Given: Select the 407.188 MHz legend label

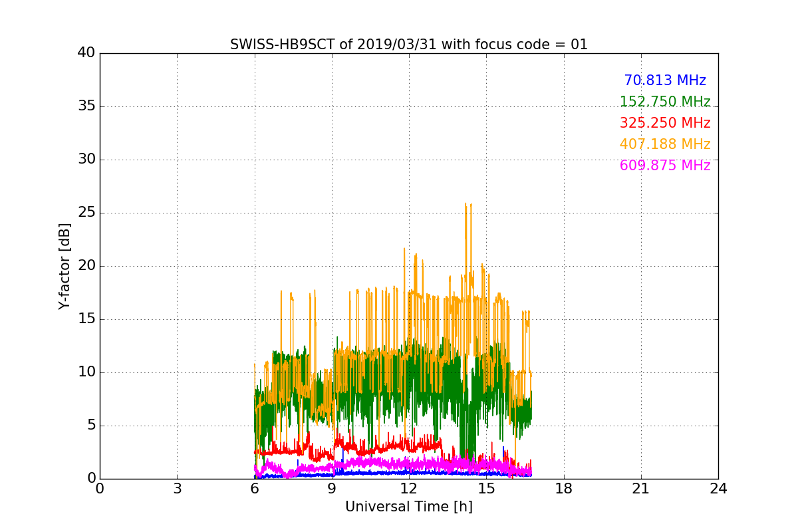Looking at the screenshot, I should point(665,144).
